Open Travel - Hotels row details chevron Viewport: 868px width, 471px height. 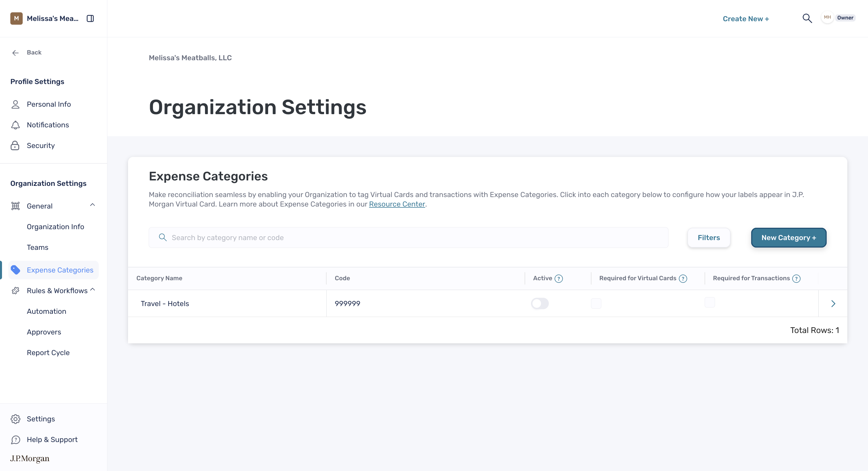(x=833, y=304)
